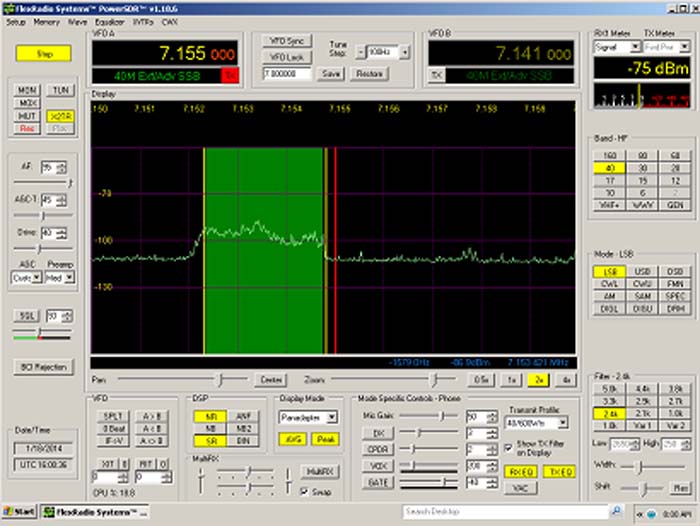Open the Setup menu

pyautogui.click(x=16, y=22)
